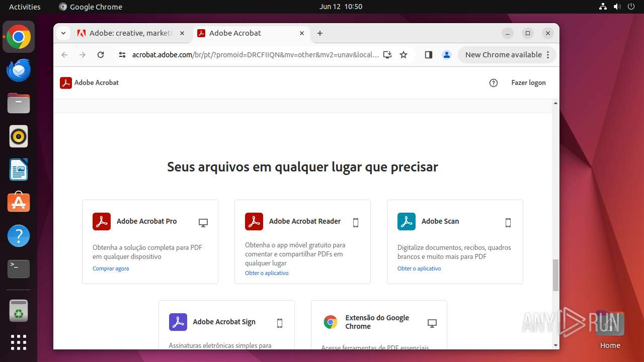The image size is (644, 362).
Task: Open the help question-mark icon
Action: pos(494,83)
